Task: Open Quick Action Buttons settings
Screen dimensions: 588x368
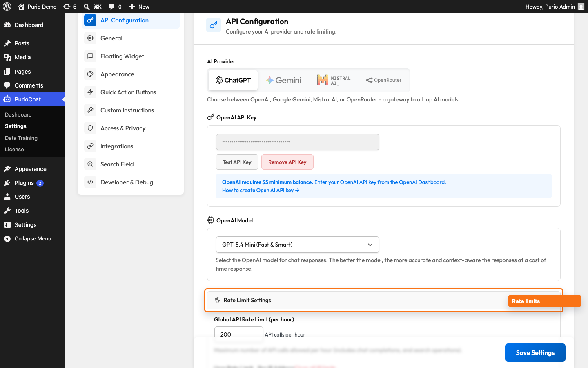Action: 131,92
